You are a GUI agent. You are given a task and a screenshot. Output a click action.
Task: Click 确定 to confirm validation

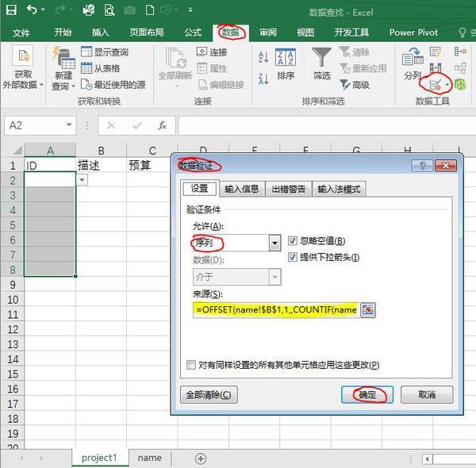pos(367,395)
